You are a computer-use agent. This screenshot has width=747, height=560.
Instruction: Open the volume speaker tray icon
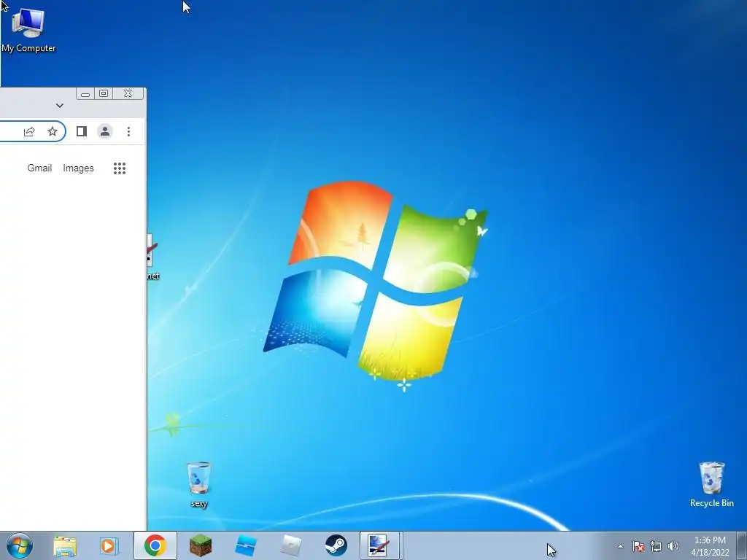tap(673, 546)
